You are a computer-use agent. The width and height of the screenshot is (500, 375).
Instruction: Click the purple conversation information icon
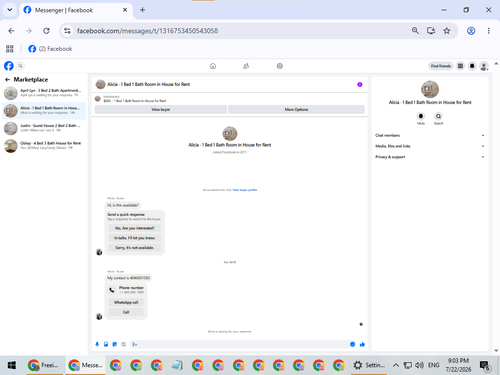[x=360, y=84]
